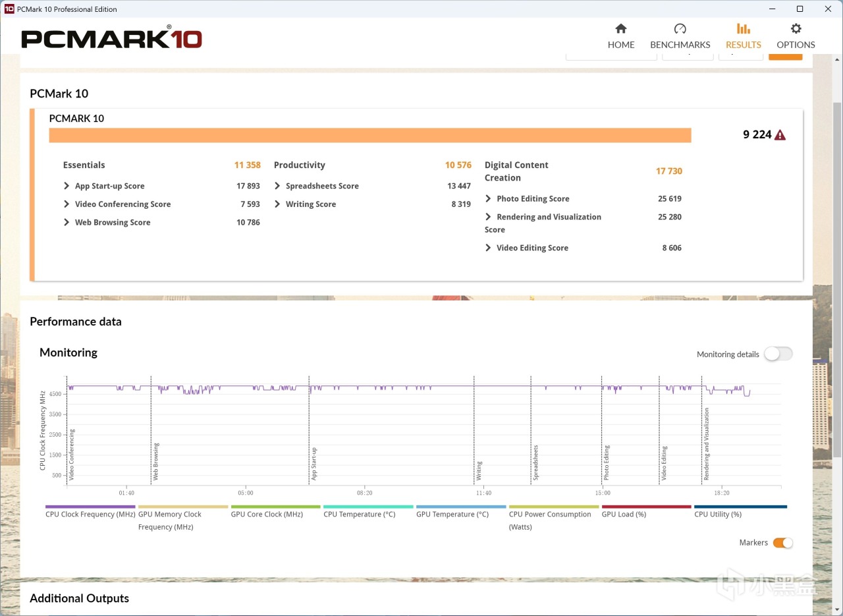The height and width of the screenshot is (616, 843).
Task: Open the Benchmarks gauge icon
Action: pyautogui.click(x=680, y=28)
